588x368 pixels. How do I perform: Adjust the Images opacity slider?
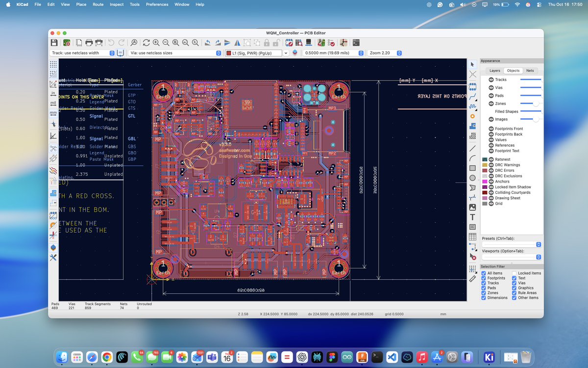531,119
